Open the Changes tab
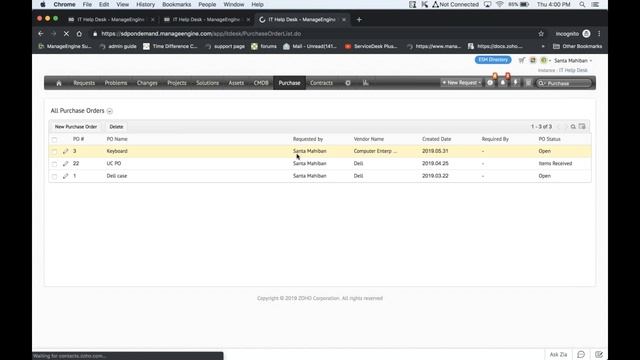The width and height of the screenshot is (640, 360). pyautogui.click(x=147, y=83)
